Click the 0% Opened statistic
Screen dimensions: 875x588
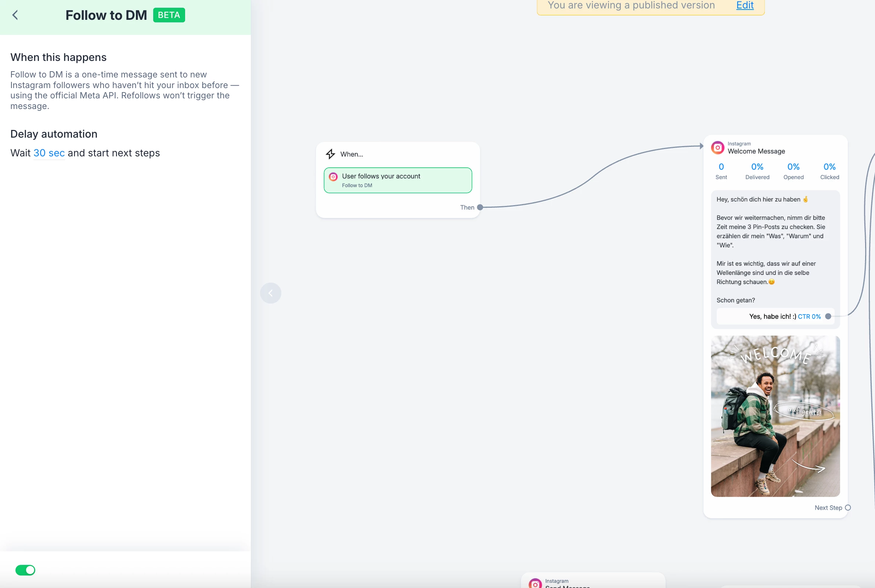793,171
